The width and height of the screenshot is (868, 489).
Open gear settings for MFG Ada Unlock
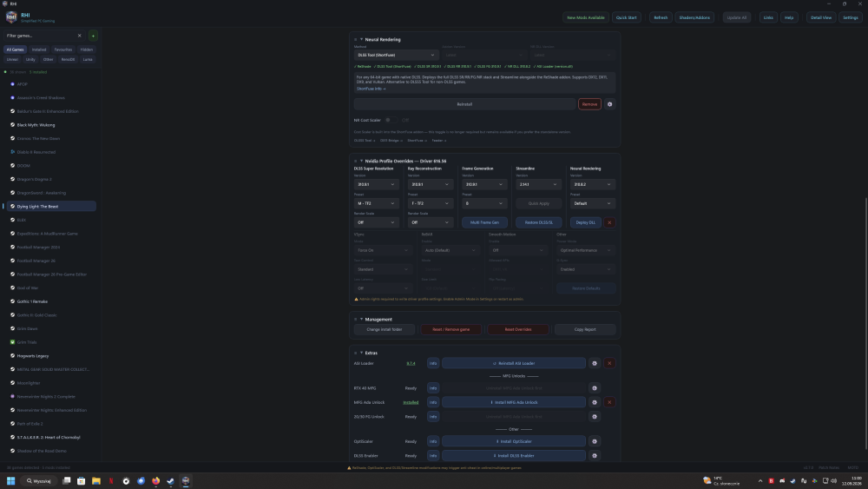(x=595, y=403)
